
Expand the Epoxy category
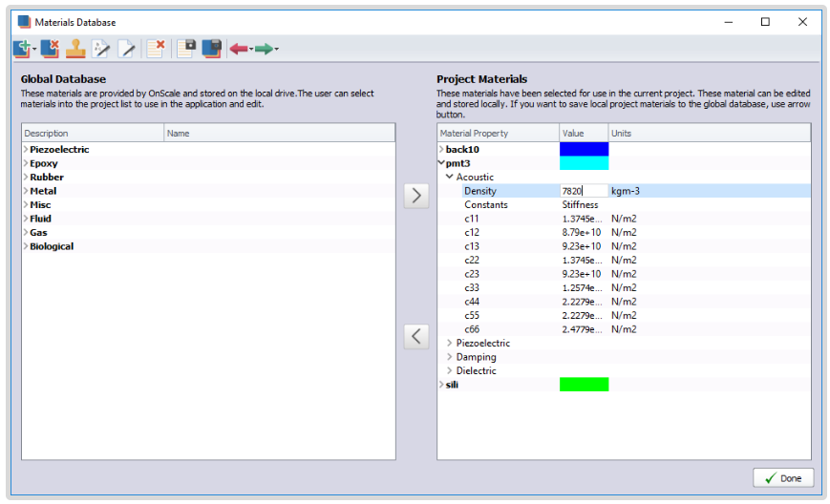coord(26,163)
